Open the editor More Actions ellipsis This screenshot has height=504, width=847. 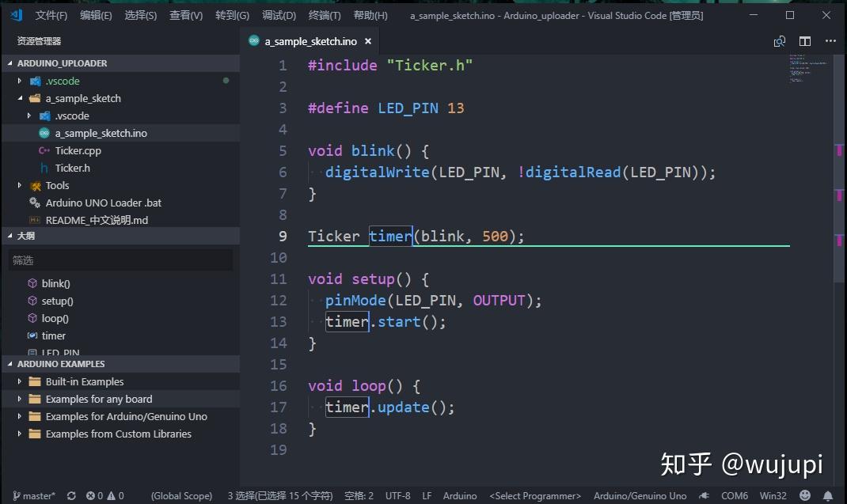pyautogui.click(x=828, y=40)
